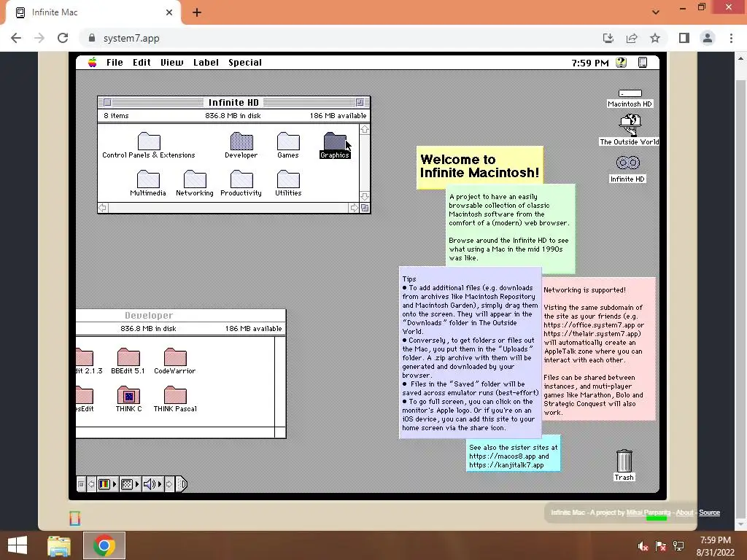
Task: Open Chrome tab search chevron
Action: pyautogui.click(x=656, y=12)
